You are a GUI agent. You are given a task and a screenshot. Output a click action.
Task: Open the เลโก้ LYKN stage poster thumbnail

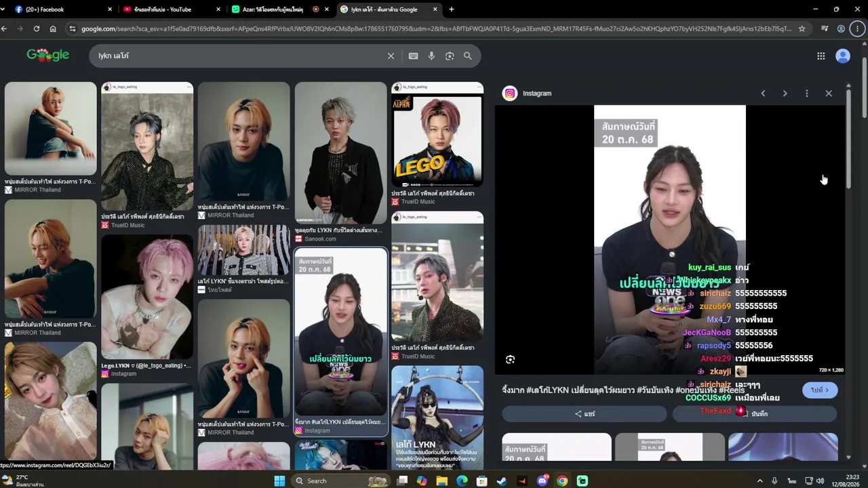[x=437, y=418]
